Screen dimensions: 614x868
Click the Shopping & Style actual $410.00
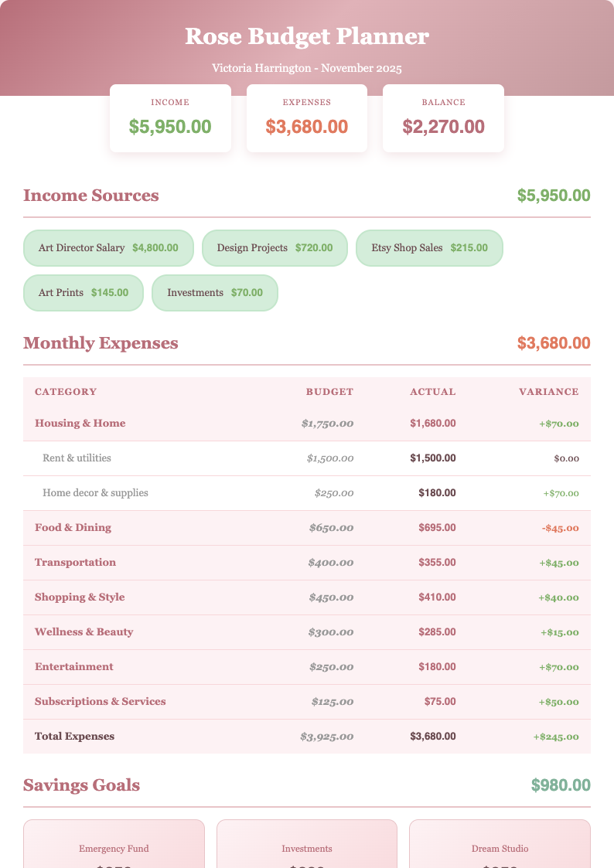coord(438,597)
